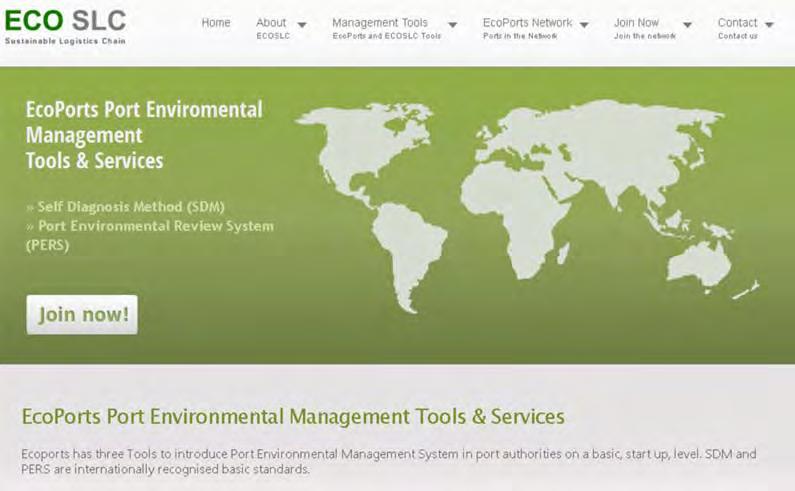The height and width of the screenshot is (491, 795).
Task: Open the About ECOSLC menu item
Action: [273, 28]
